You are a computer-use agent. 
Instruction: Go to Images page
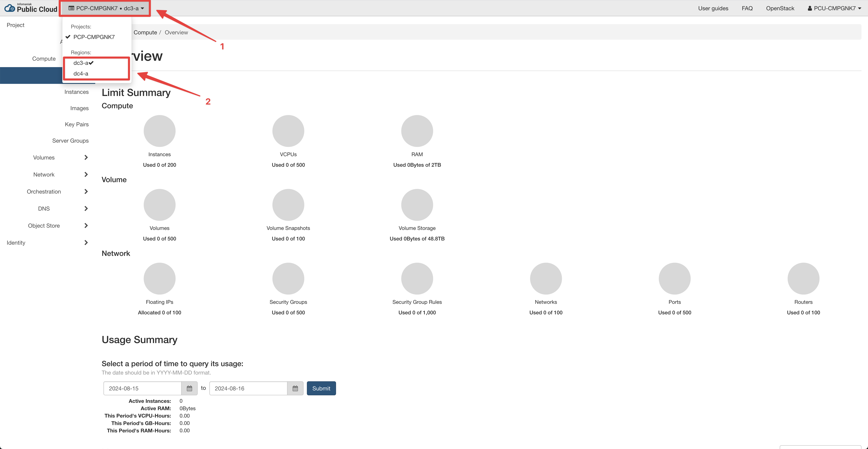coord(79,108)
